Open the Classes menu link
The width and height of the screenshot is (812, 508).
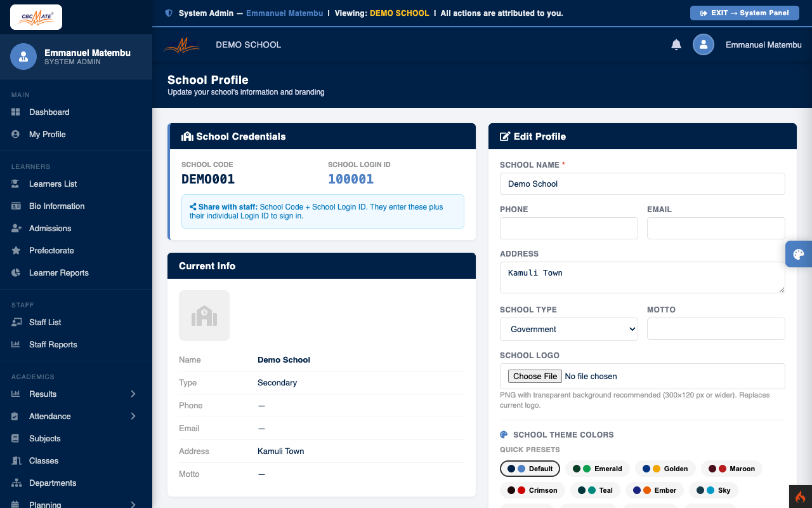click(76, 460)
